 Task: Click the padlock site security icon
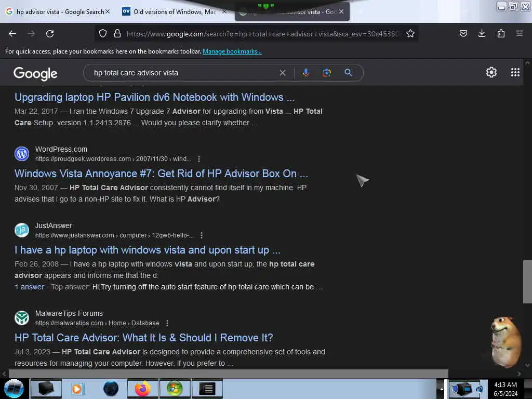(117, 33)
